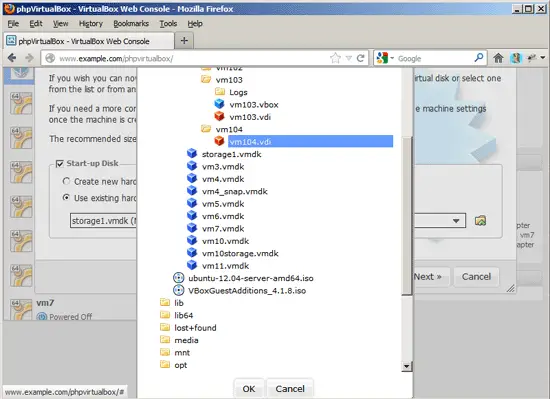
Task: Click the vm6.vmdk disk icon
Action: [192, 216]
